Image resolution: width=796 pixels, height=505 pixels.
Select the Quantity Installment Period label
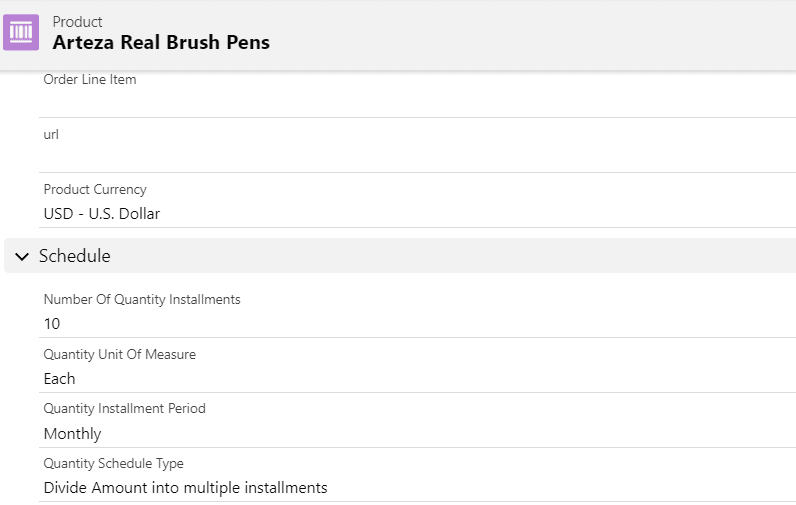pyautogui.click(x=125, y=408)
